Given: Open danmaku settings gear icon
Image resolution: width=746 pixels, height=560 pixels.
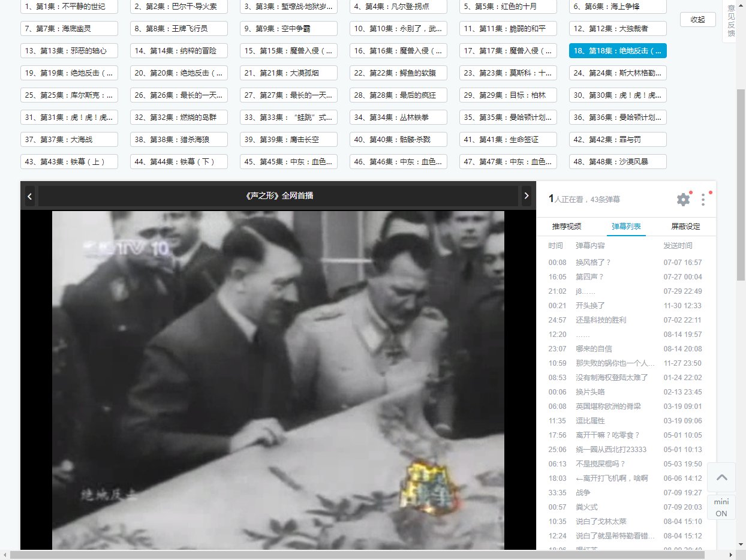Looking at the screenshot, I should pyautogui.click(x=683, y=200).
